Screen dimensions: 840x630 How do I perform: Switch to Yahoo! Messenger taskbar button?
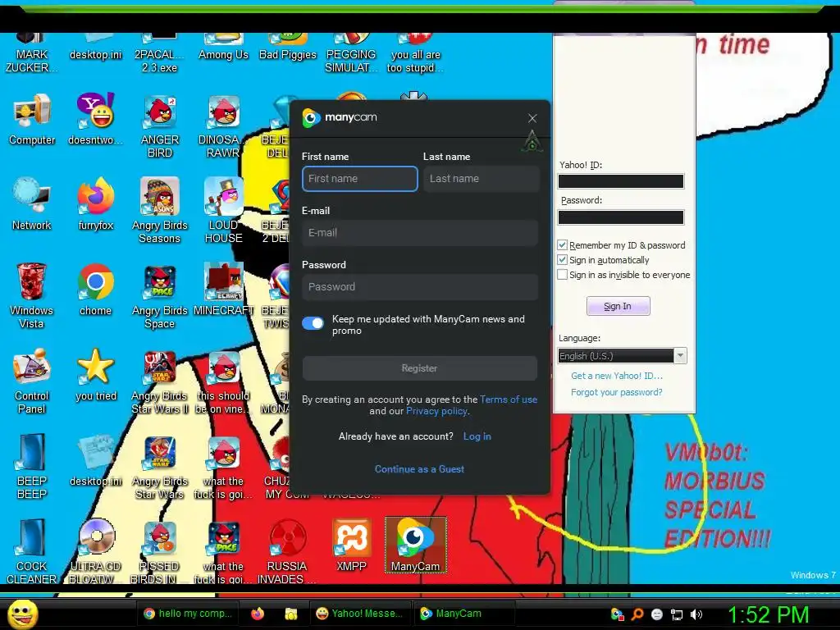[359, 614]
